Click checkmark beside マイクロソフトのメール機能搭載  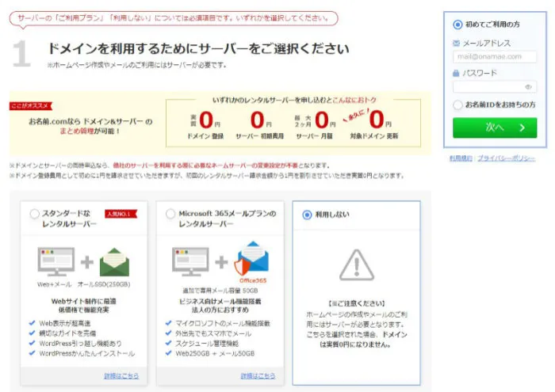168,323
